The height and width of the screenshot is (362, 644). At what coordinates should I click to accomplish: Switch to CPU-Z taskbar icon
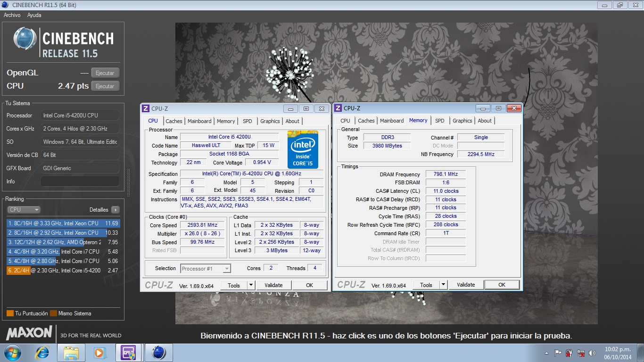tap(129, 353)
